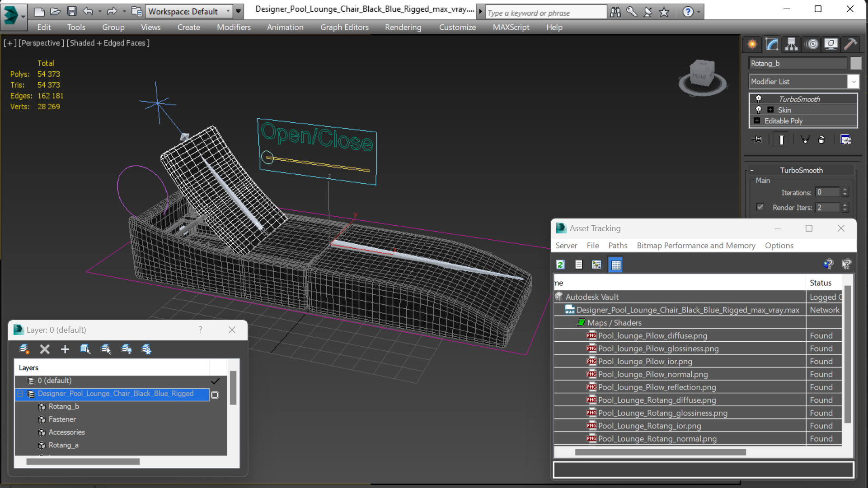
Task: Open the Paths menu in Asset Tracking
Action: click(x=617, y=246)
